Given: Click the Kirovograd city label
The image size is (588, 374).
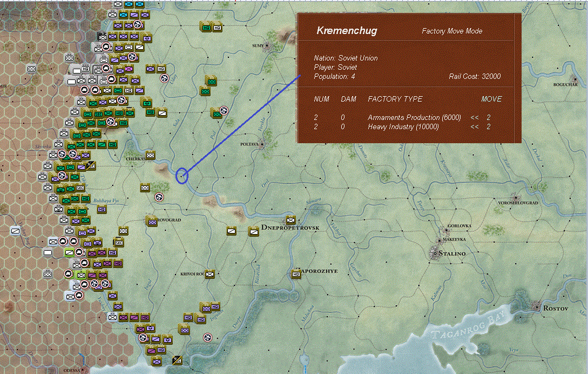Looking at the screenshot, I should coord(169,220).
